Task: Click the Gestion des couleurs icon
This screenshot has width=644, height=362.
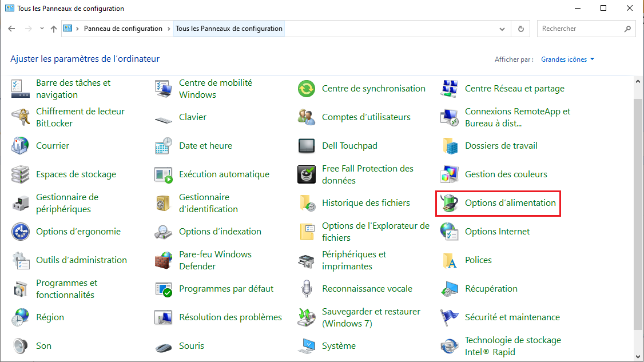Action: click(x=449, y=174)
